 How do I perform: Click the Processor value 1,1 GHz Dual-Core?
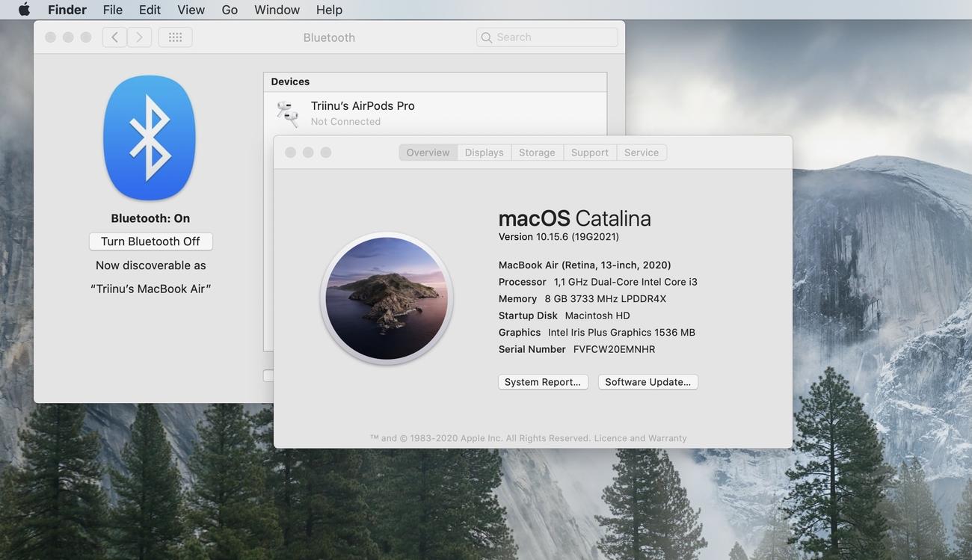[626, 282]
